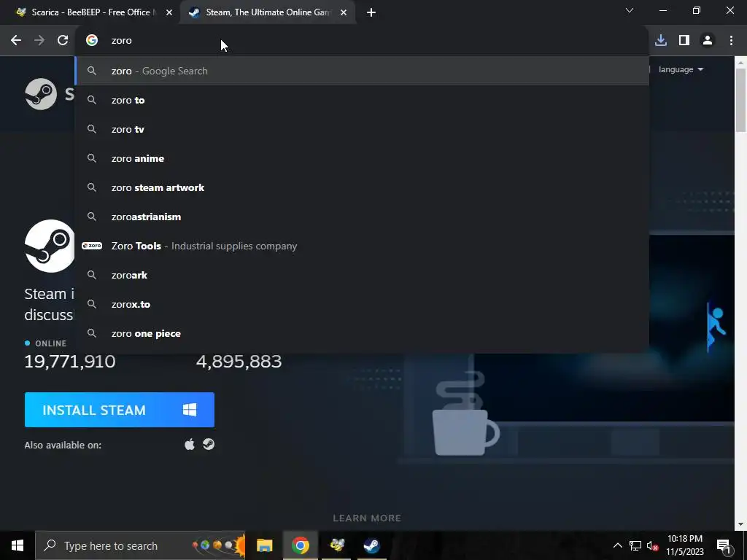Click the large Steam circle logo
The width and height of the screenshot is (747, 560).
point(50,246)
